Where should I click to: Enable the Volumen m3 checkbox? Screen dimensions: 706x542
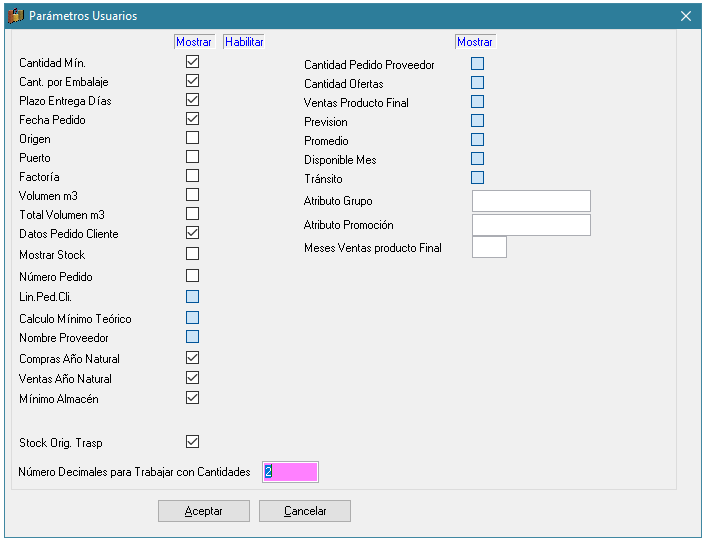coord(192,194)
